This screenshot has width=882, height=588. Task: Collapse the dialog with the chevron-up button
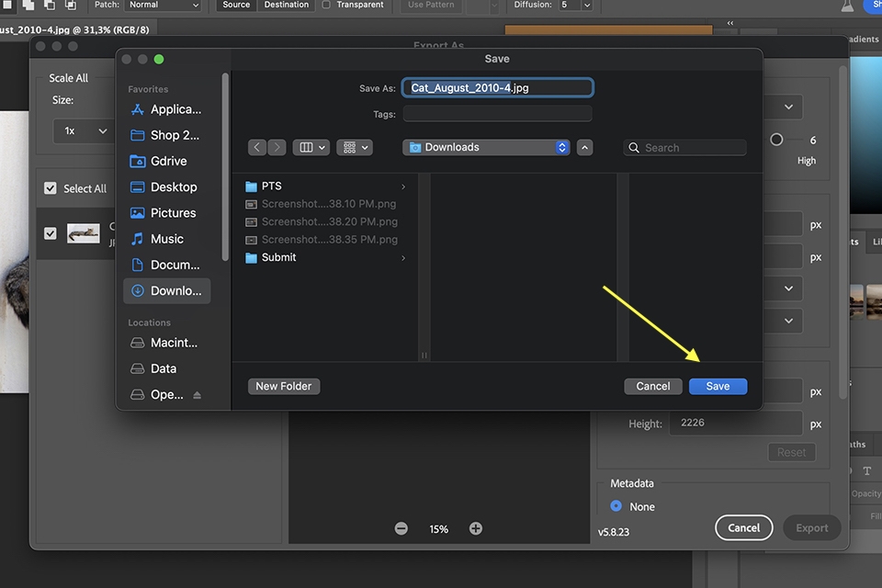[x=584, y=147]
